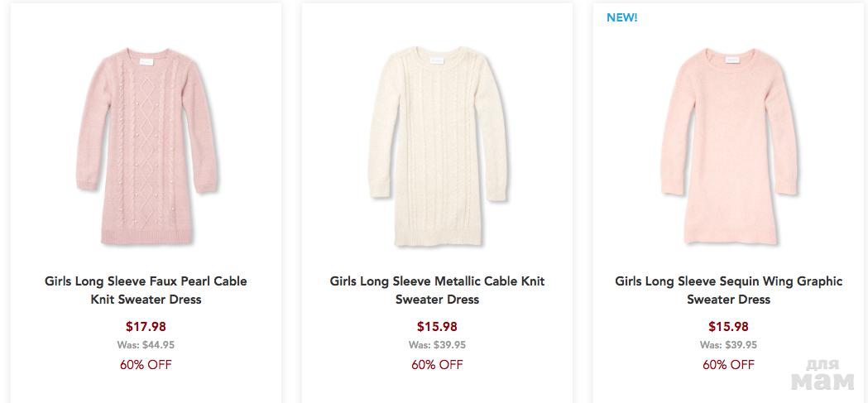Click the blue 'NEW!' badge
Screen dimensions: 868x403
pyautogui.click(x=622, y=17)
